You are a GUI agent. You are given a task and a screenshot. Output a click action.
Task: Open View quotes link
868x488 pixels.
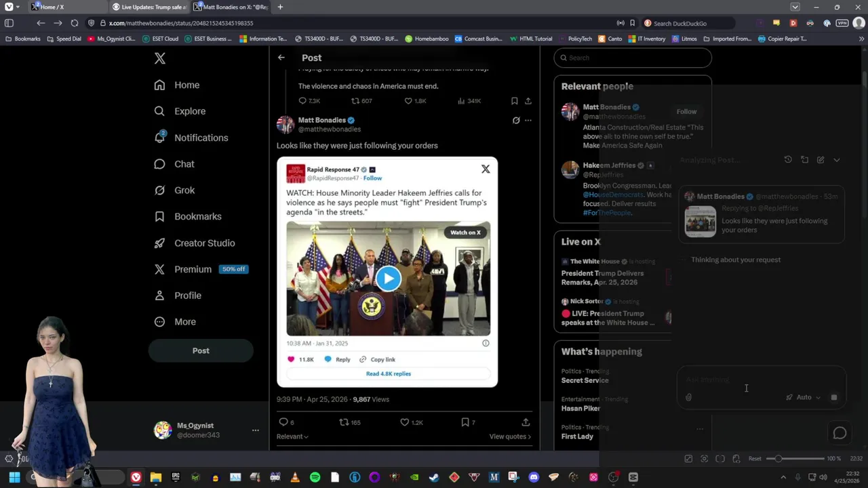[510, 436]
